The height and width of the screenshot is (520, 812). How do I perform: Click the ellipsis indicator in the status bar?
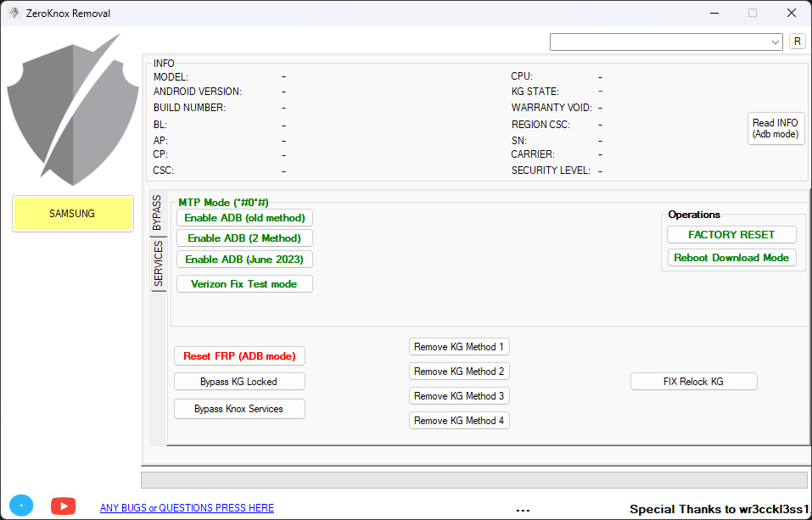pos(524,508)
